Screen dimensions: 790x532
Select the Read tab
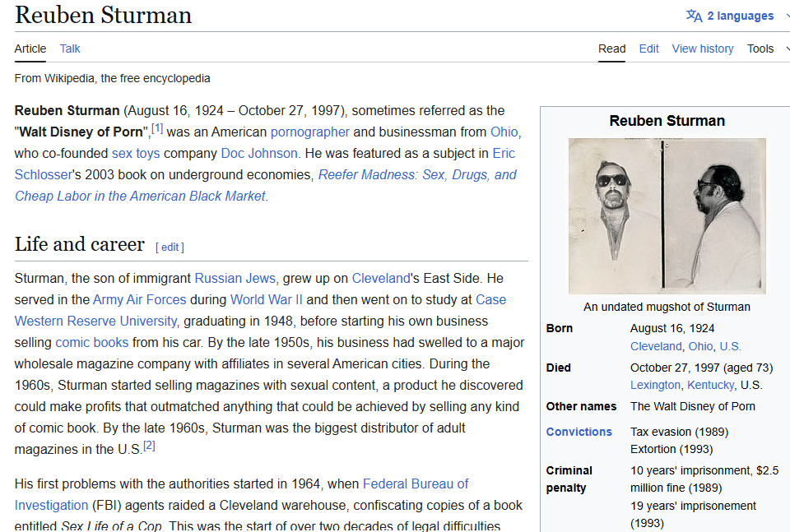611,49
